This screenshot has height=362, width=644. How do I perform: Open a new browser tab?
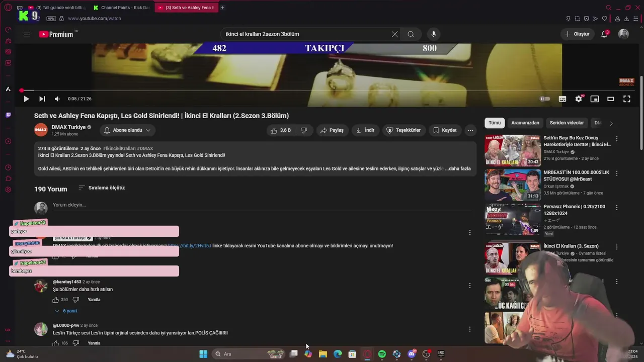click(222, 8)
